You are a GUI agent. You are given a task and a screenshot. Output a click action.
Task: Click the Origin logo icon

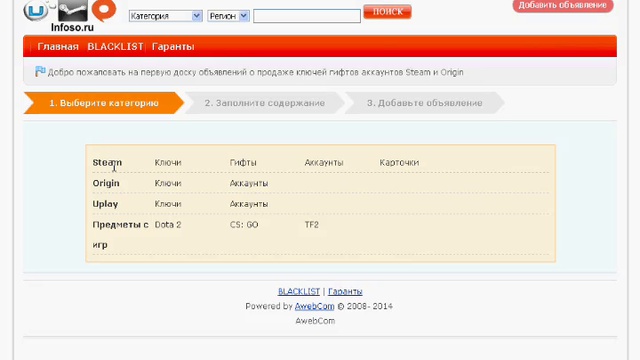click(x=104, y=11)
